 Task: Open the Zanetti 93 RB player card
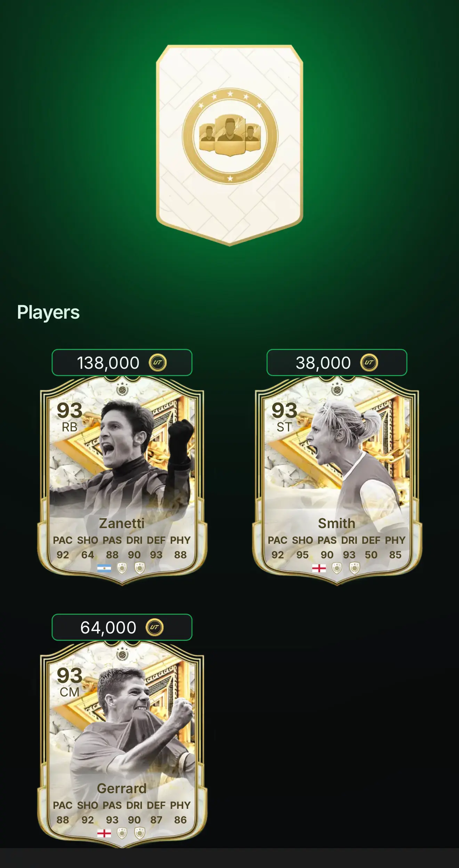[x=122, y=480]
